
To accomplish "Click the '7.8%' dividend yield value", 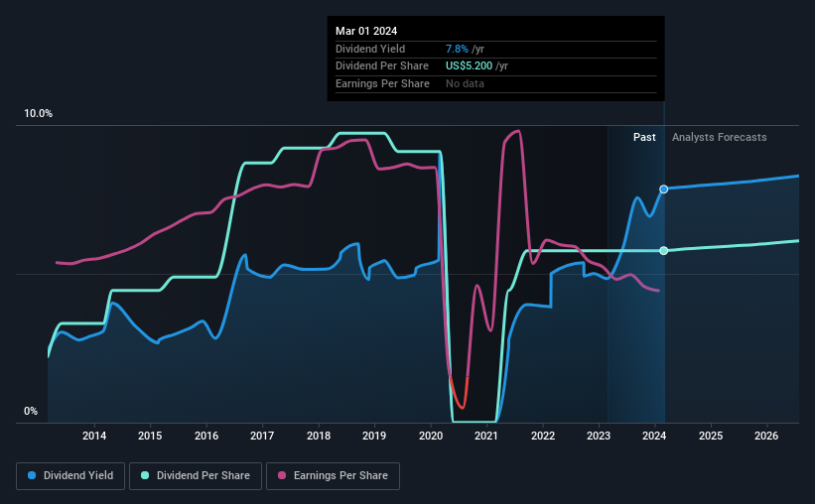I will point(457,49).
